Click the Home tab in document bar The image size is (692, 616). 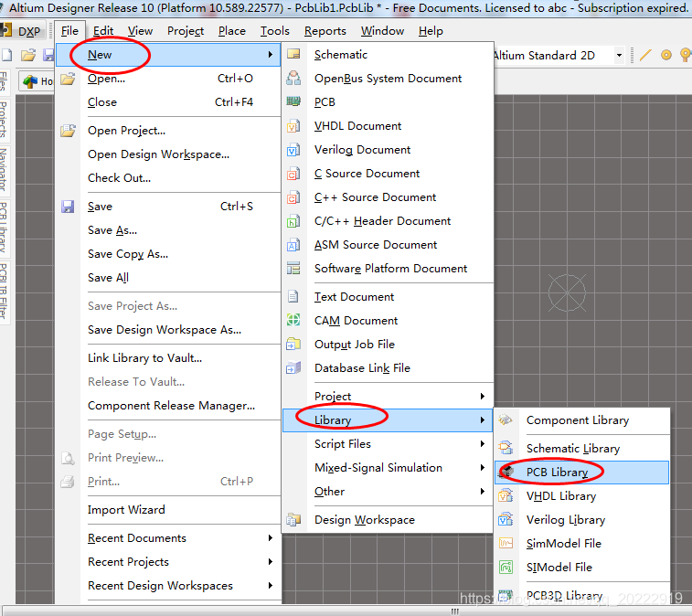point(37,81)
